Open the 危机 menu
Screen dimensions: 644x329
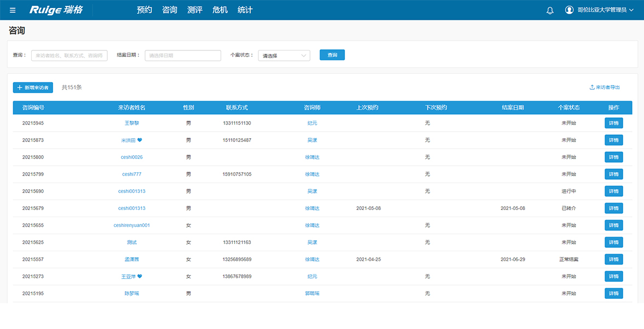coord(220,10)
